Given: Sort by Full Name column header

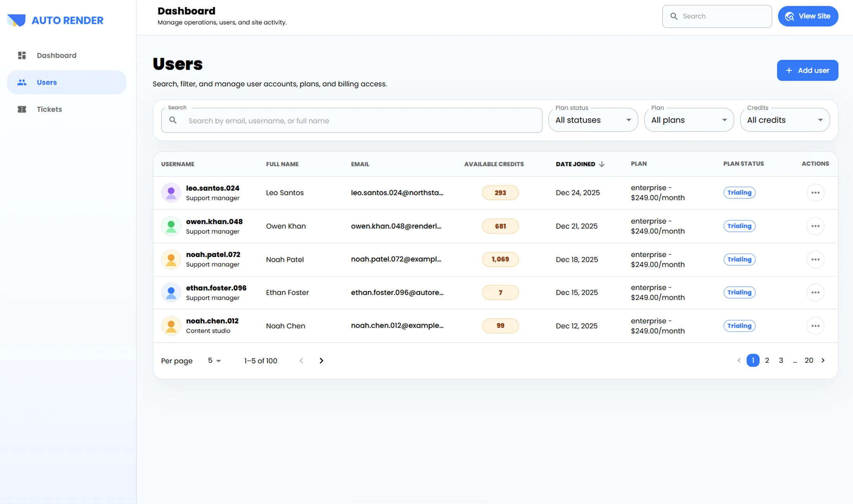Looking at the screenshot, I should pyautogui.click(x=282, y=164).
